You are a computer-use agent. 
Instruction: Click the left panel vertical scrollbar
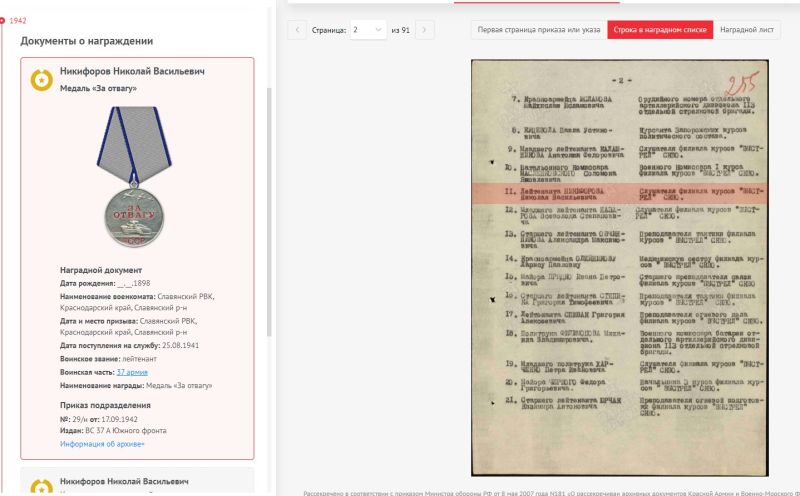point(269,212)
